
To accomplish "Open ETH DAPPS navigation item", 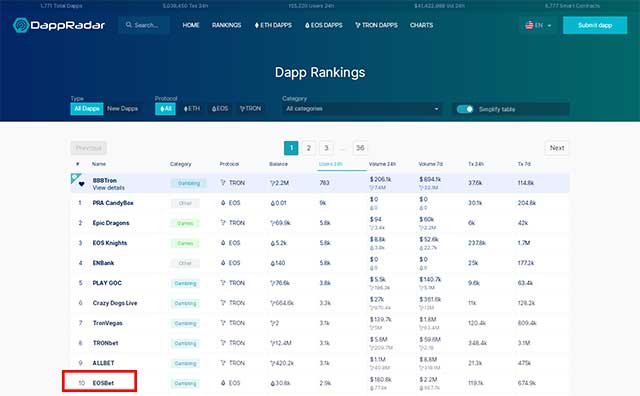I will tap(273, 25).
